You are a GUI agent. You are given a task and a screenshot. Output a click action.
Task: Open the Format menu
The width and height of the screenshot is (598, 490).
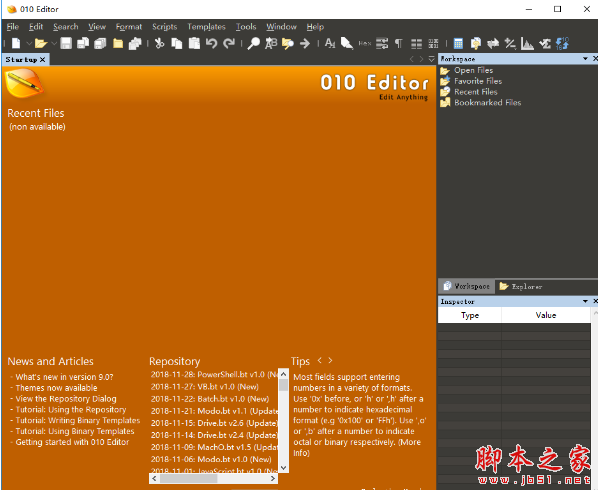[129, 27]
